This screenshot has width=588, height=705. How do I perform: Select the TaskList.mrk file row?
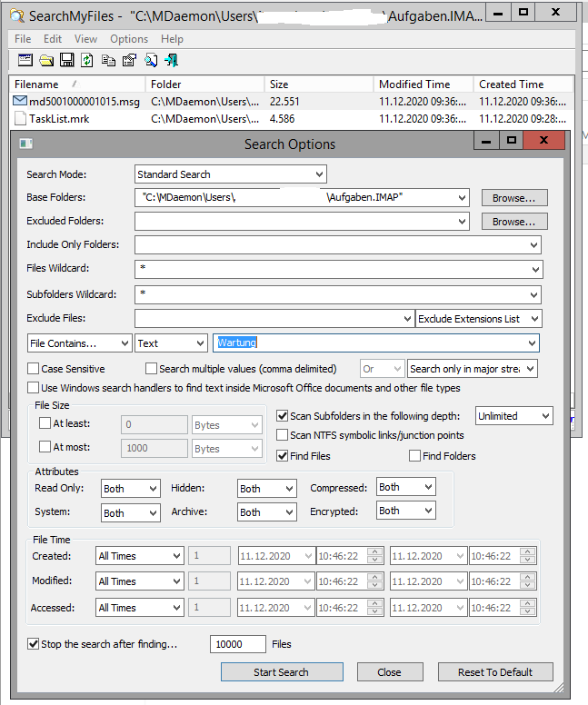coord(59,119)
